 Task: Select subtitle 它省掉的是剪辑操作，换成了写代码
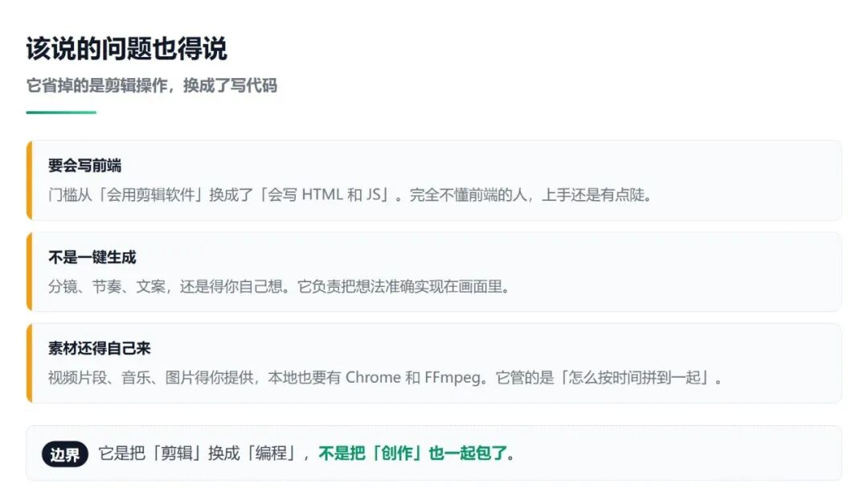point(151,86)
